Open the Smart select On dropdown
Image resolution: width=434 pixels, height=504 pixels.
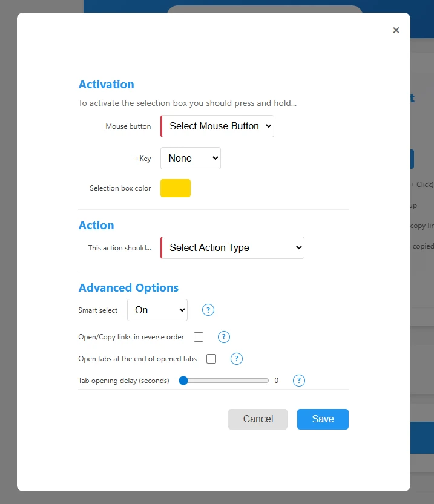pos(157,310)
